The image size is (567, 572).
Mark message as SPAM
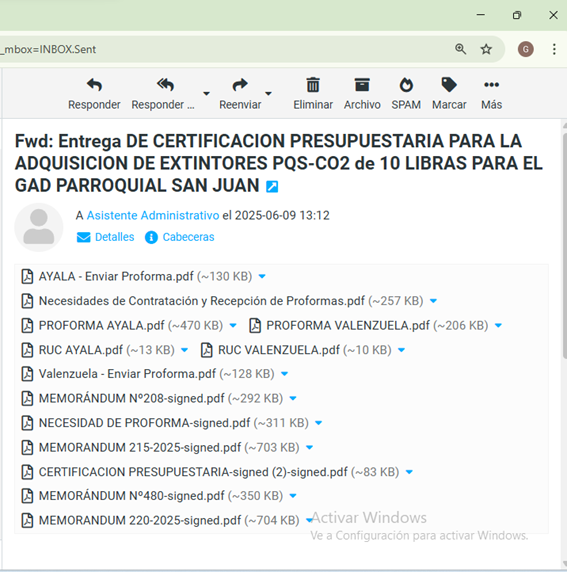(x=406, y=85)
